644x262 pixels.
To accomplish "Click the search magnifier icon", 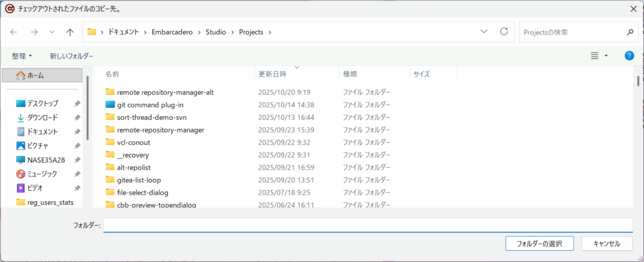I will pos(630,32).
